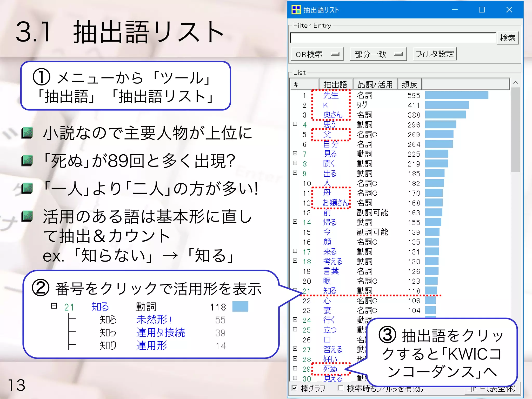Expand row 8 聞く conjugations
532x399 pixels.
point(295,163)
